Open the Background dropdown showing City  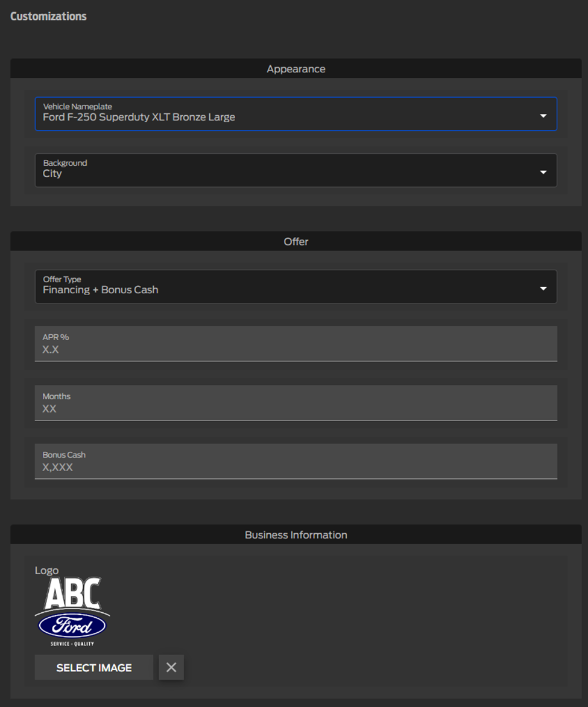296,171
